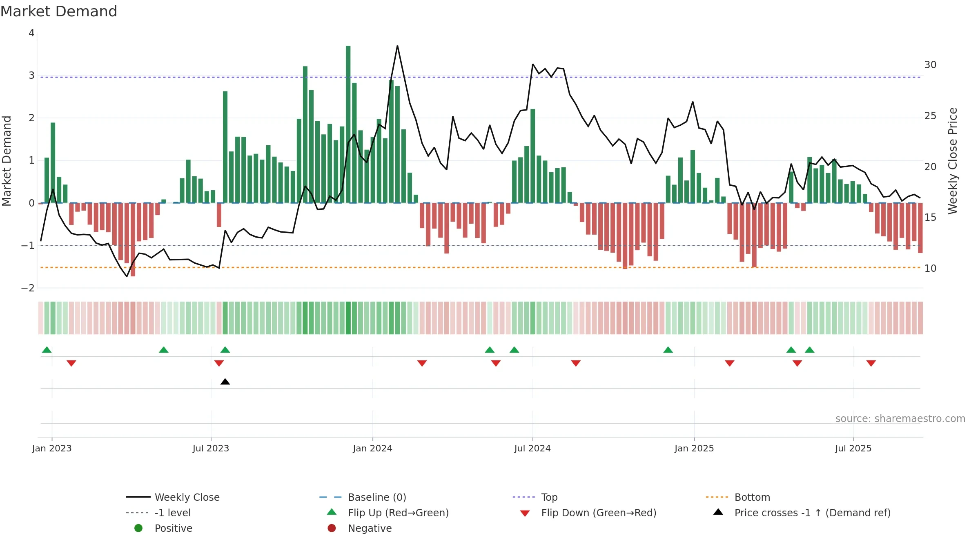Image resolution: width=980 pixels, height=551 pixels.
Task: Click the Jan 2023 axis label
Action: tap(52, 448)
